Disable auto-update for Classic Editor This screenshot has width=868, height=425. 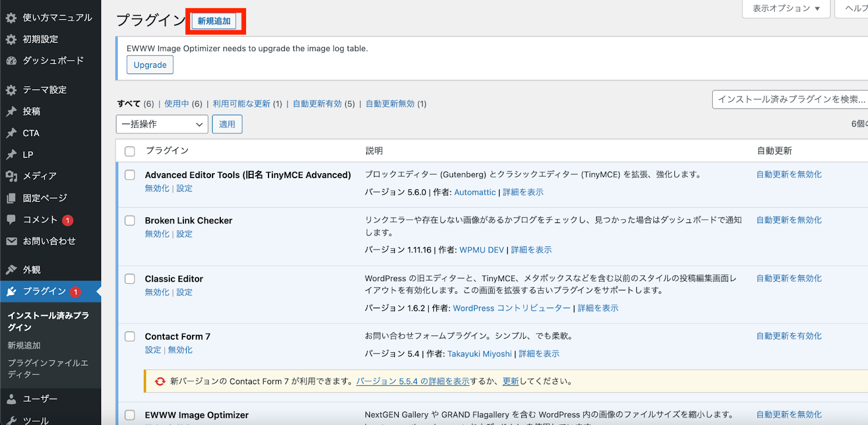(x=789, y=278)
